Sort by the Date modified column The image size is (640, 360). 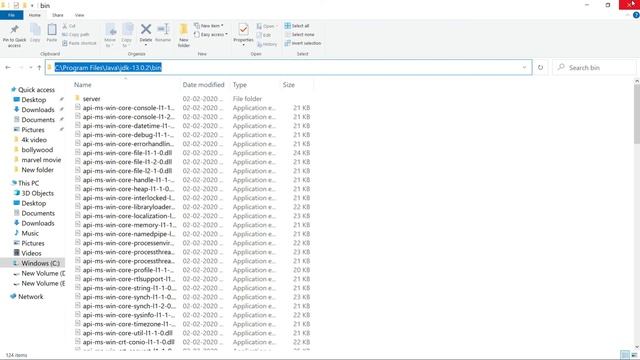(203, 85)
